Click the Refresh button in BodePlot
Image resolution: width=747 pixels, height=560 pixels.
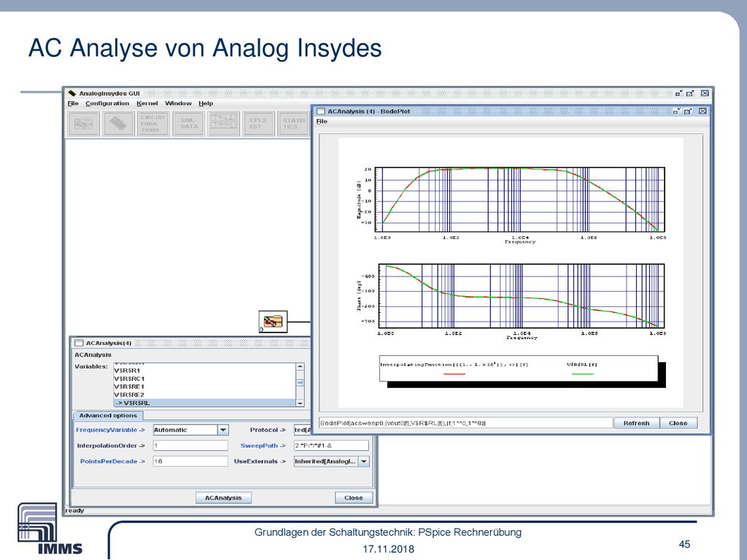[636, 423]
